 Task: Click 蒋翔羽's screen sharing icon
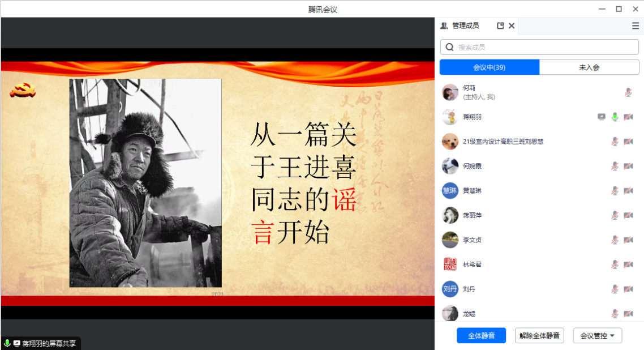[602, 117]
